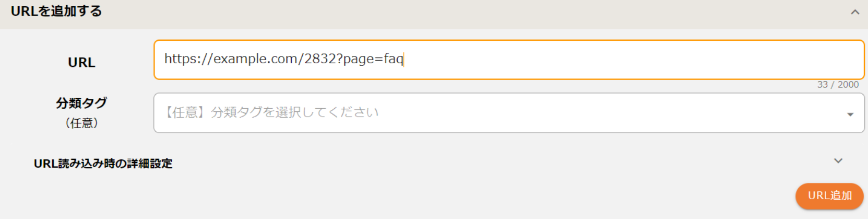Click the chevron beside URL読み込み時の詳細設定
This screenshot has height=219, width=868.
point(838,161)
